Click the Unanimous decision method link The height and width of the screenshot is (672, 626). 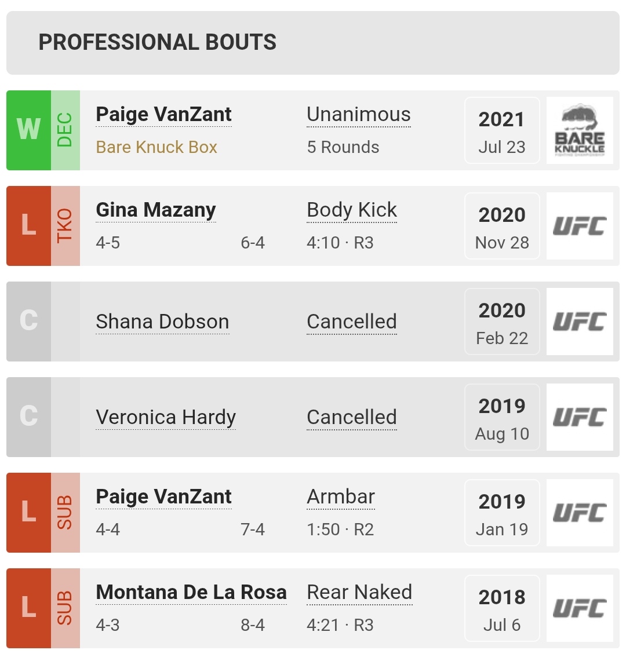pyautogui.click(x=359, y=115)
